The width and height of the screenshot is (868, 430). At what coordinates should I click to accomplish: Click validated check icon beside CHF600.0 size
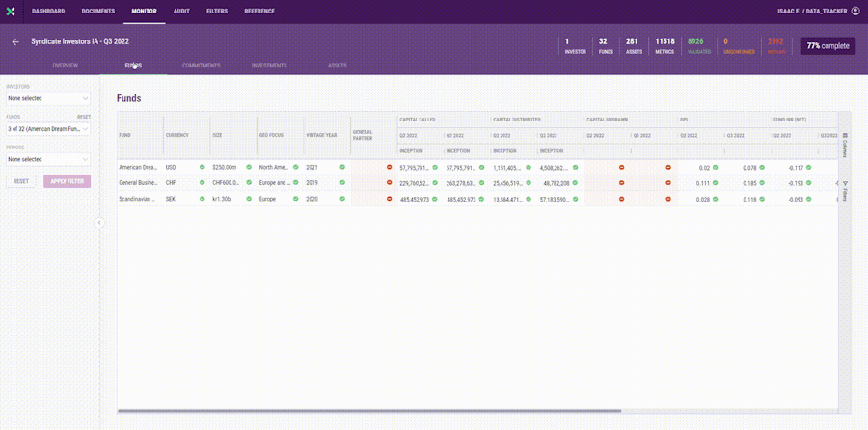pos(249,182)
